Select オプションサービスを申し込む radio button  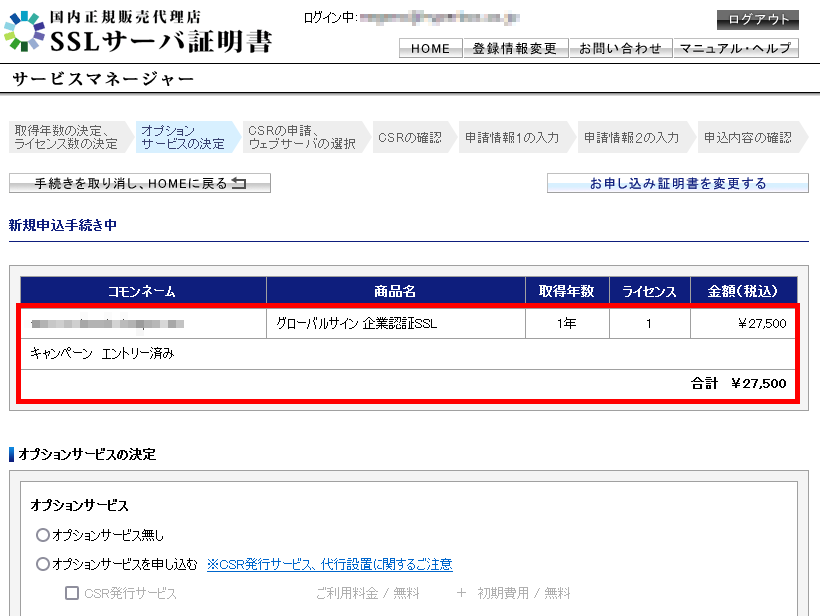[43, 564]
